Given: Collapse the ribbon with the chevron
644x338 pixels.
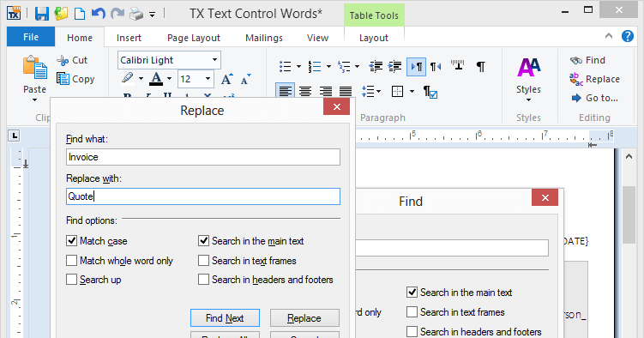Looking at the screenshot, I should pos(609,36).
